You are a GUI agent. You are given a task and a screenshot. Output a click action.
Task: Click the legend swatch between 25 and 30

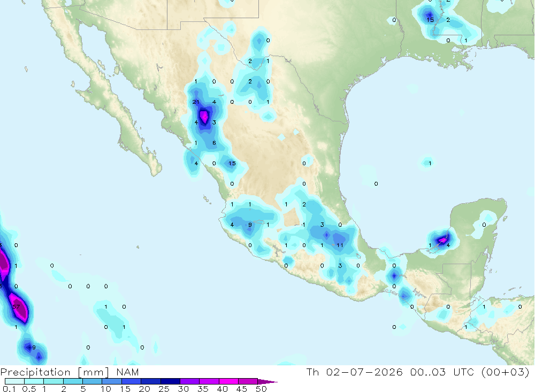click(x=170, y=381)
